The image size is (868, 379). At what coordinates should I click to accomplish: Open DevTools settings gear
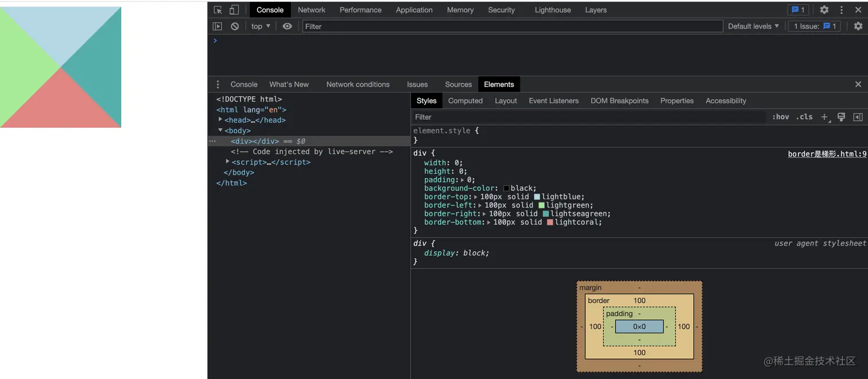(824, 10)
